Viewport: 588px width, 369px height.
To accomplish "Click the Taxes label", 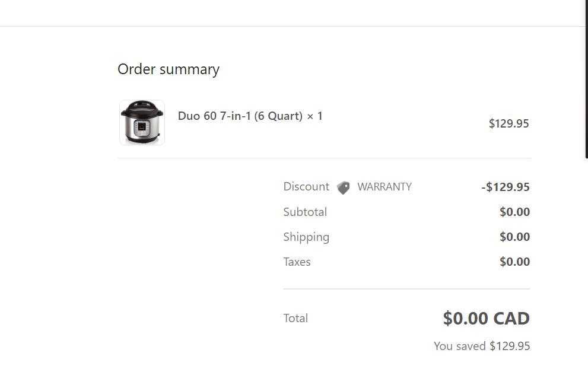I will [297, 262].
